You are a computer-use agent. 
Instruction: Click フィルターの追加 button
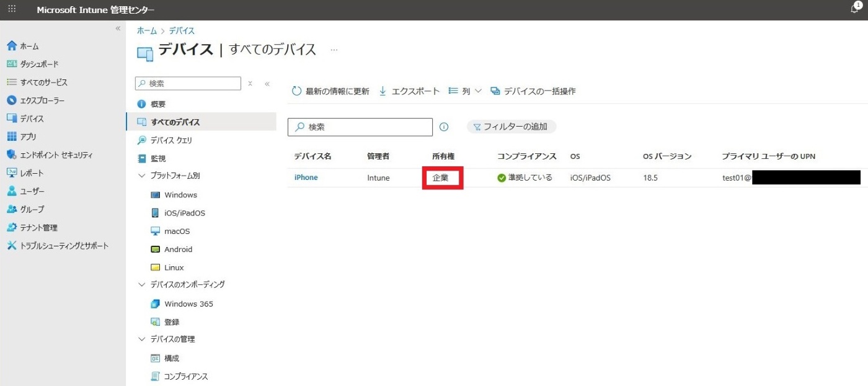[511, 127]
